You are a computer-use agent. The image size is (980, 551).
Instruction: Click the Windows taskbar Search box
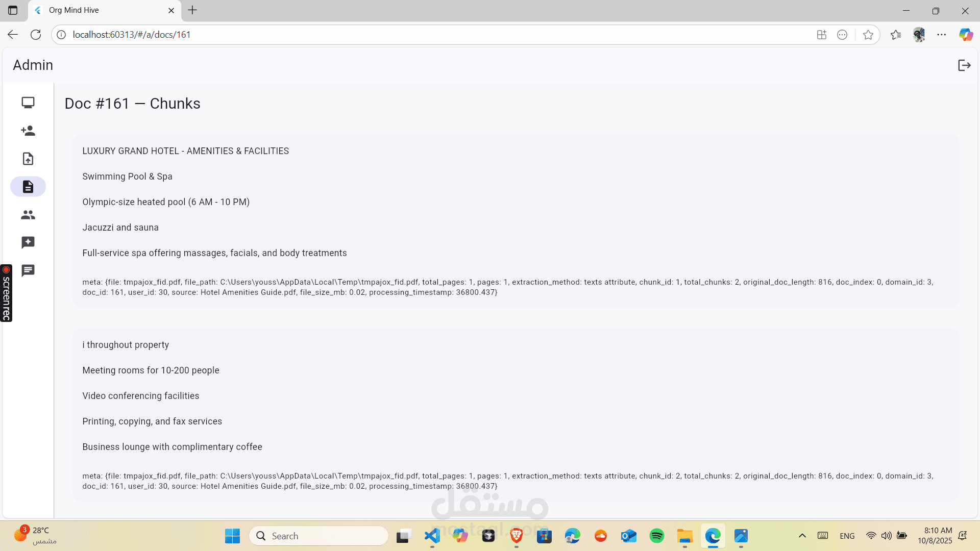tap(319, 536)
